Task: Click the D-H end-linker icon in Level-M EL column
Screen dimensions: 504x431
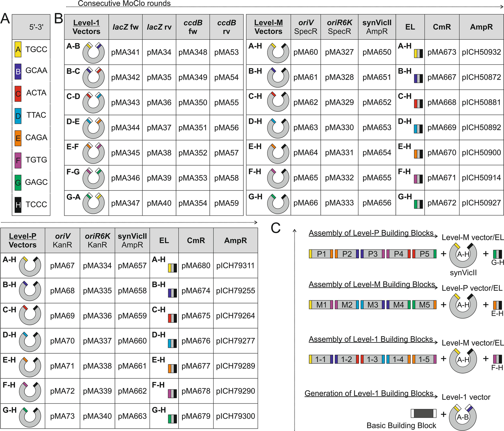Action: tap(419, 129)
